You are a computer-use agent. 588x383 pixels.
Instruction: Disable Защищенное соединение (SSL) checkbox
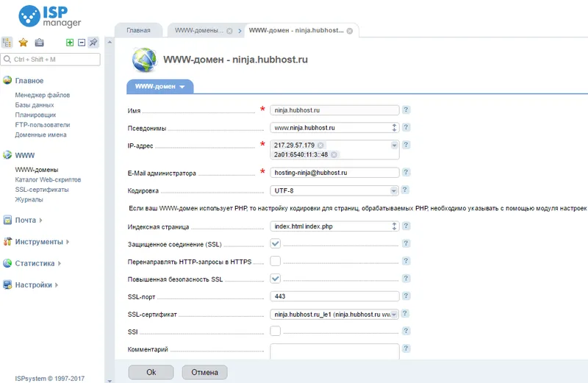[275, 243]
